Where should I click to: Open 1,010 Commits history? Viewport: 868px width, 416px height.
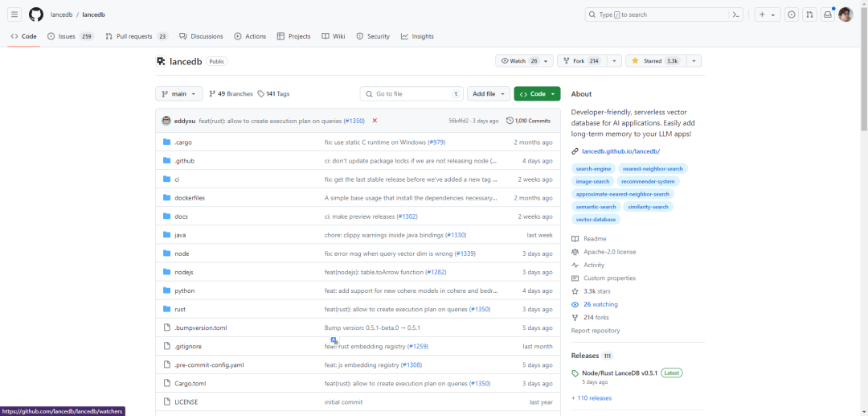pyautogui.click(x=528, y=121)
